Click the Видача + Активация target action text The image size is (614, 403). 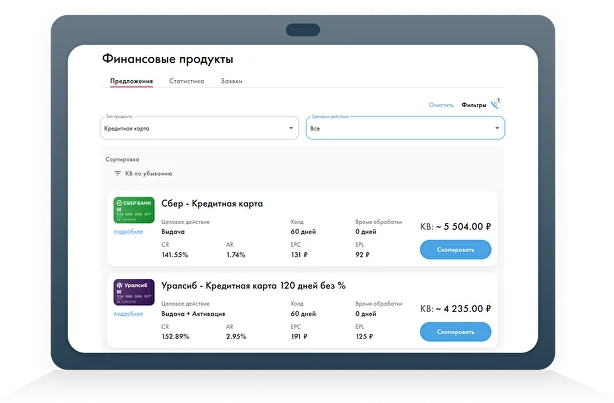(x=193, y=314)
